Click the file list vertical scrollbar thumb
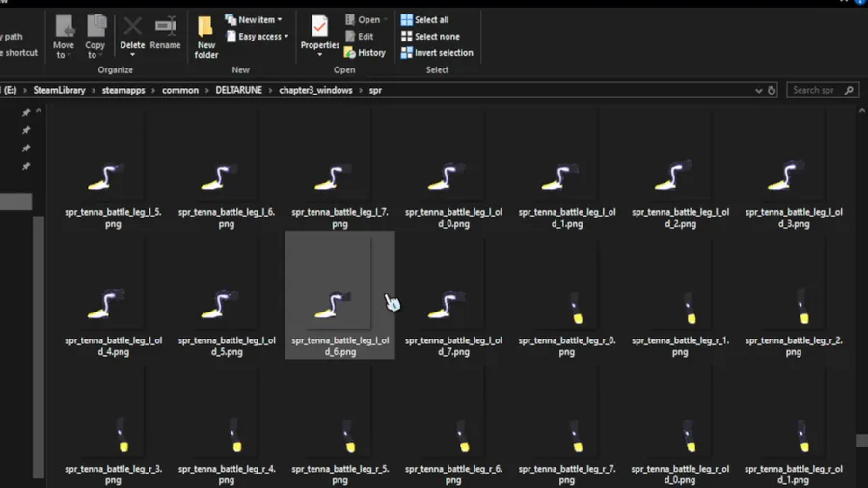Viewport: 868px width, 488px height. [862, 441]
